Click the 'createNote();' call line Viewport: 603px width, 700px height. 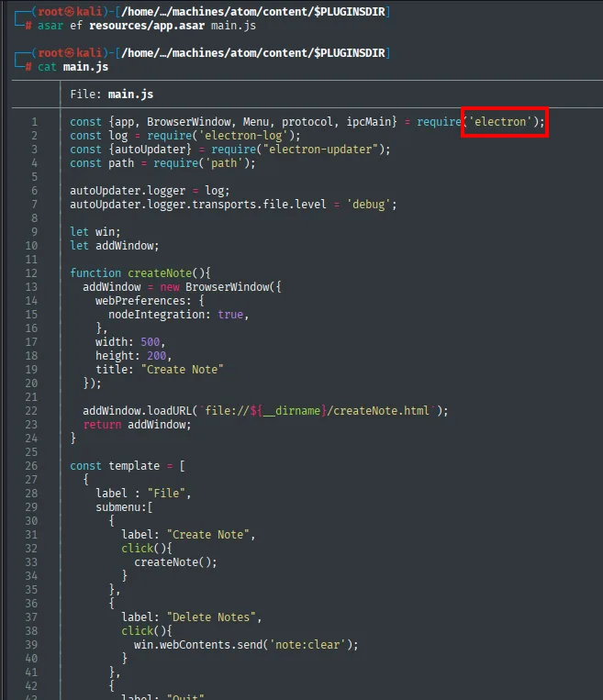[175, 562]
